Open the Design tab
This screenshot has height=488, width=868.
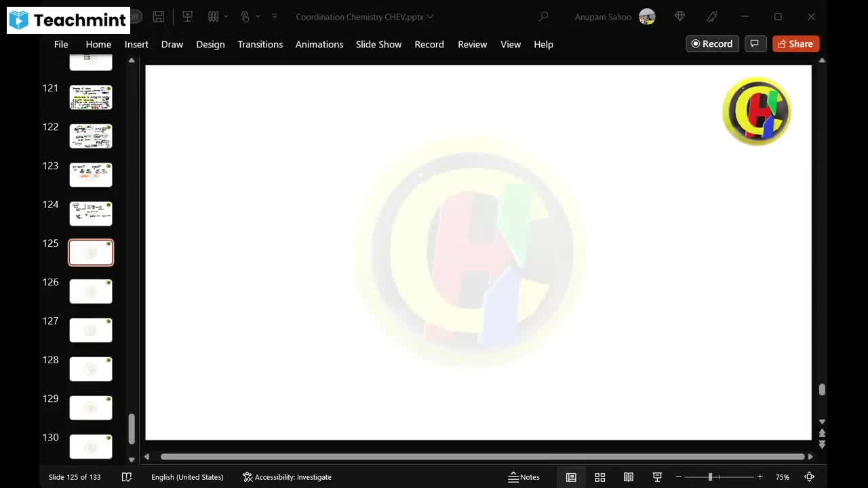[210, 44]
